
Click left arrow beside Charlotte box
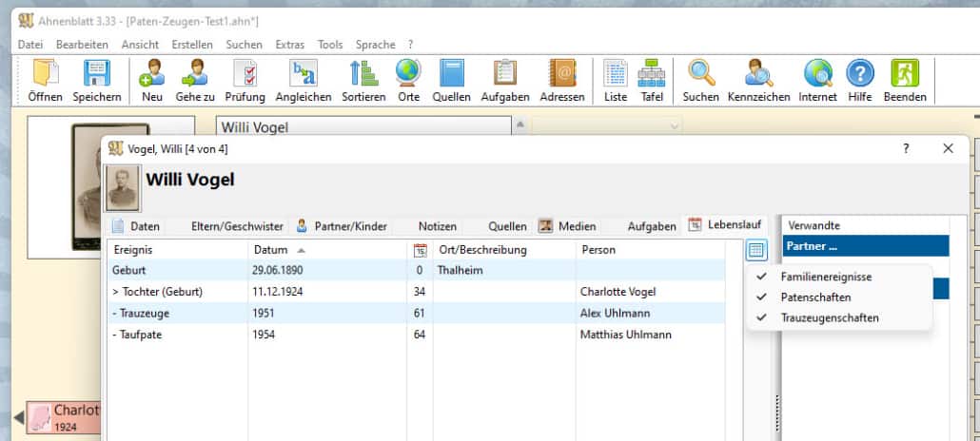pos(19,416)
